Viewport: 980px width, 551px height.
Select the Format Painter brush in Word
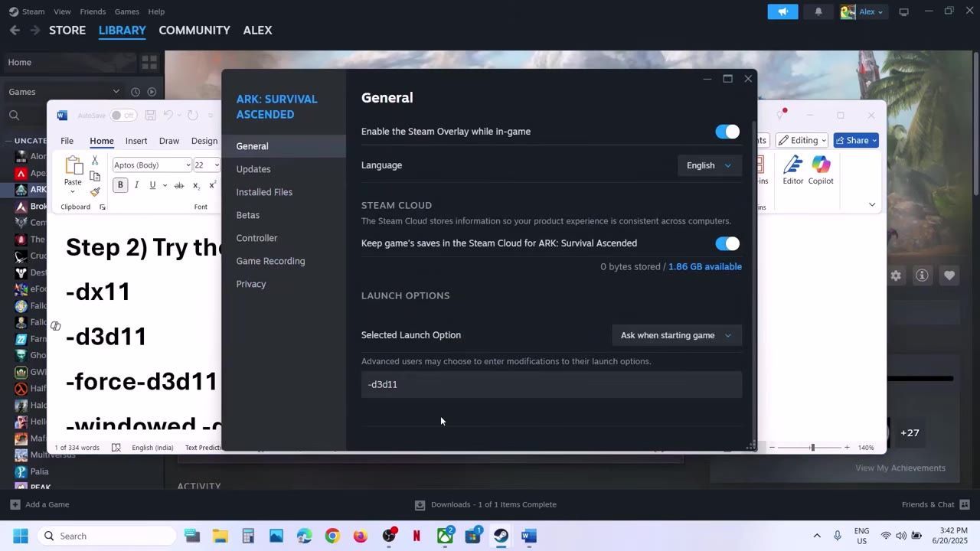click(x=95, y=192)
